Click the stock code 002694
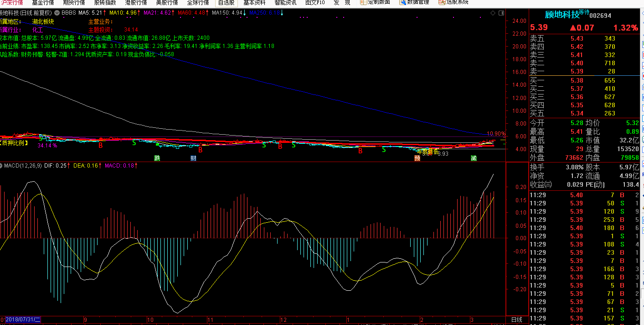Viewport: 644px width, 325px height. click(x=600, y=16)
